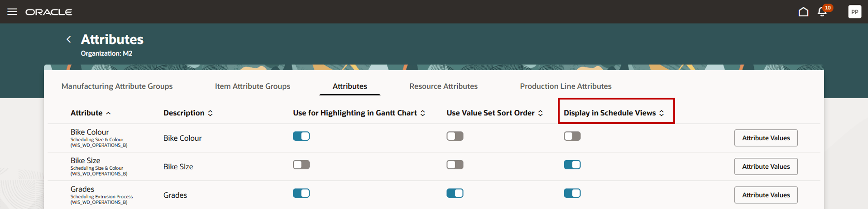Sort by Display in Schedule Views

662,113
